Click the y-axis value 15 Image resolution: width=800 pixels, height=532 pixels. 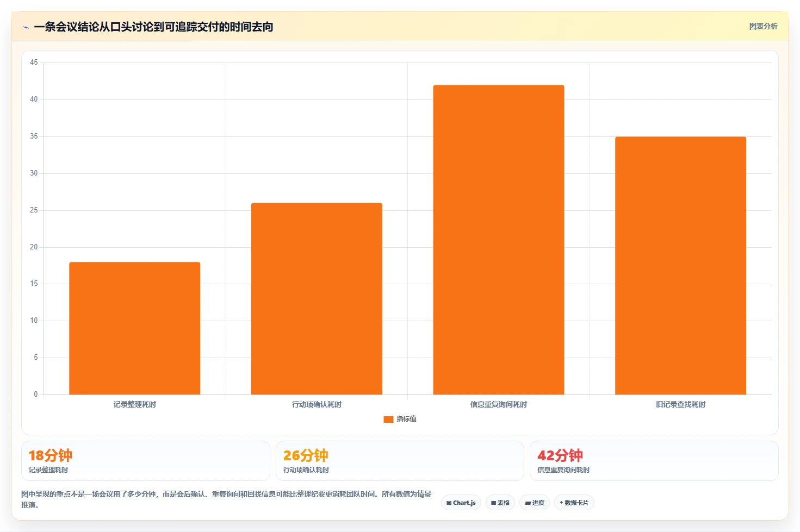[x=34, y=284]
